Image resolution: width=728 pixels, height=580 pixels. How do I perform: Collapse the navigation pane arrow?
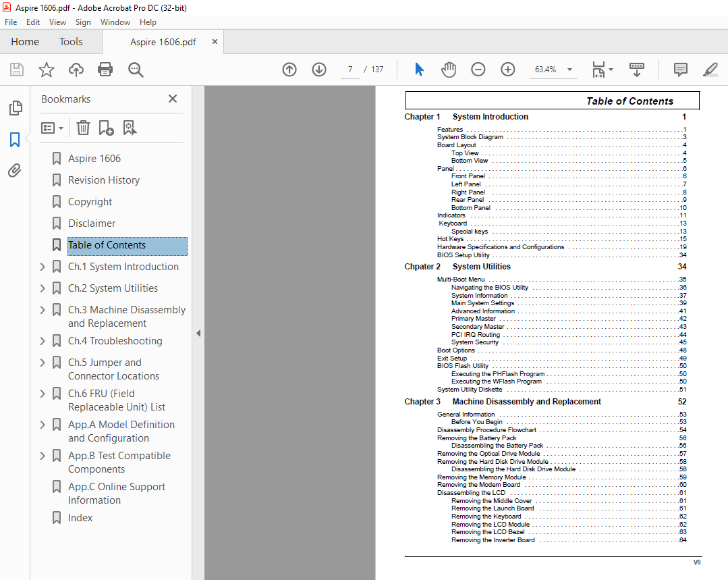click(x=198, y=334)
